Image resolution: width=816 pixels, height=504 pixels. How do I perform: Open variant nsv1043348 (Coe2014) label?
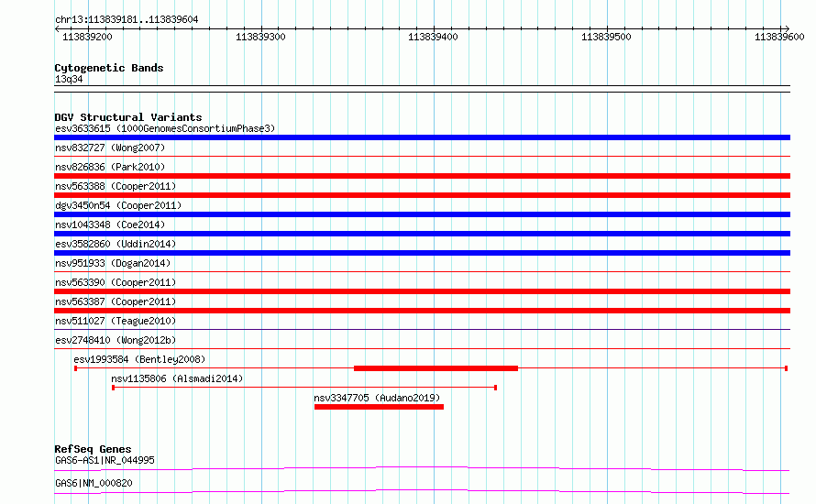point(110,225)
